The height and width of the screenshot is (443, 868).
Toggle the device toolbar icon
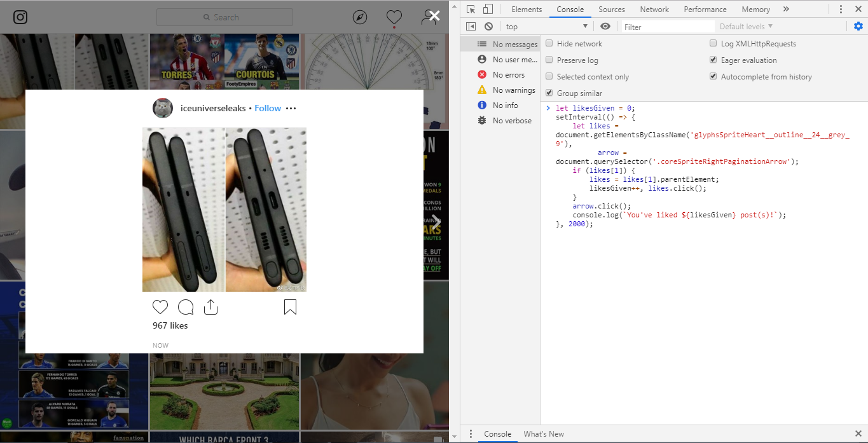coord(488,9)
